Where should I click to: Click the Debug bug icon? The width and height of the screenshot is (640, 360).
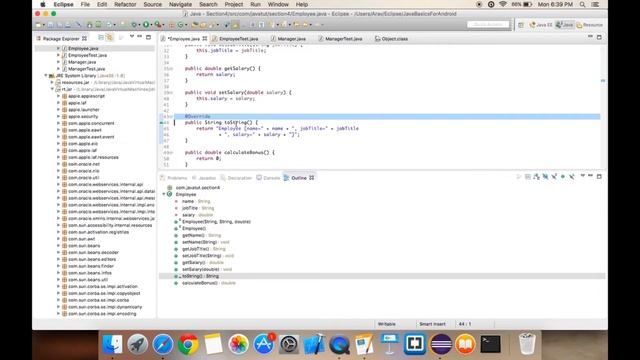click(134, 25)
